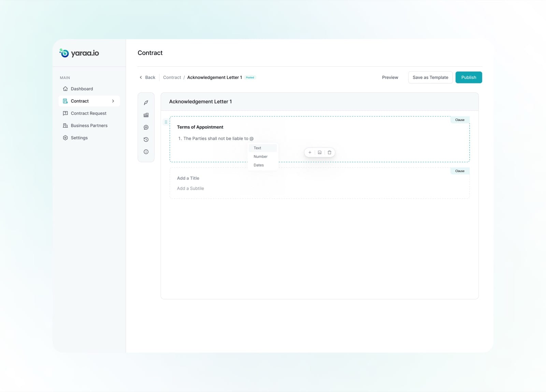Click the Contract document icon in sidebar
This screenshot has width=546, height=392.
[x=65, y=101]
